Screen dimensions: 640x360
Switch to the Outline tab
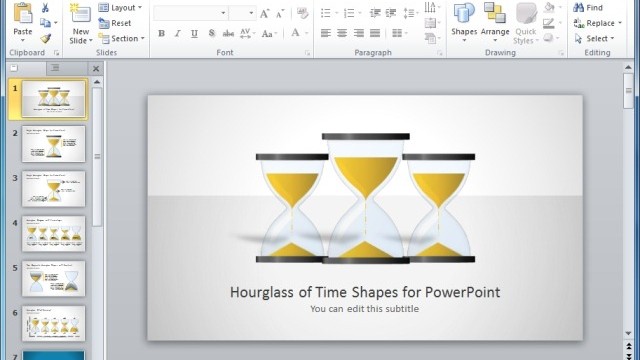click(x=67, y=68)
